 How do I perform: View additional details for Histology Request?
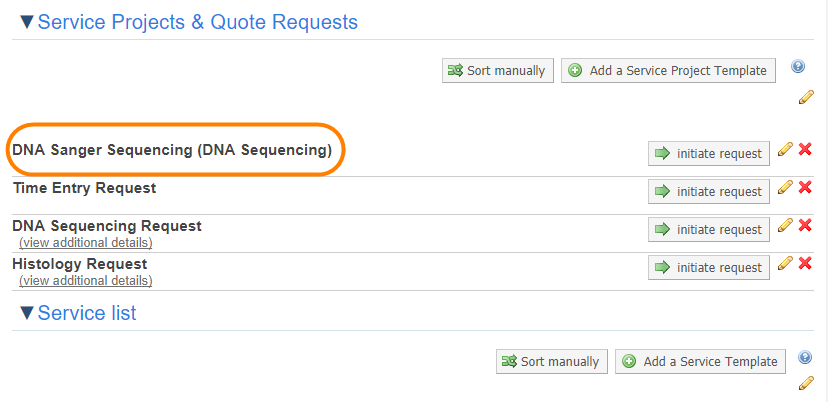coord(85,281)
